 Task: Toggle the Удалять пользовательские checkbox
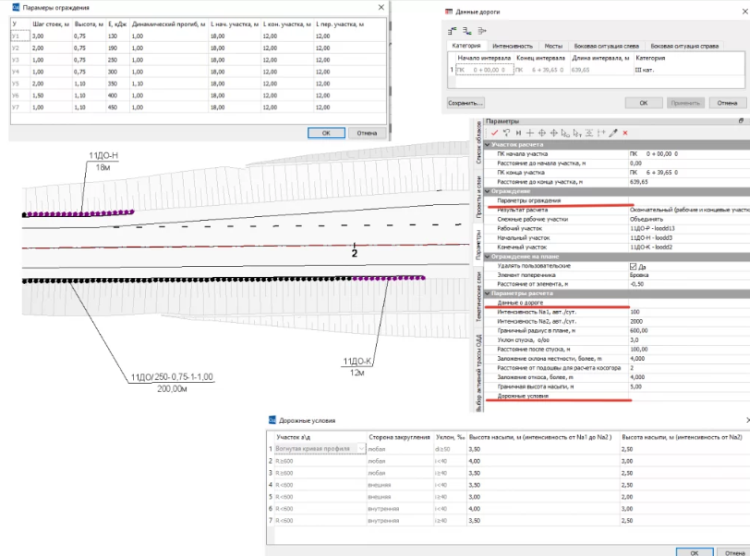point(633,266)
